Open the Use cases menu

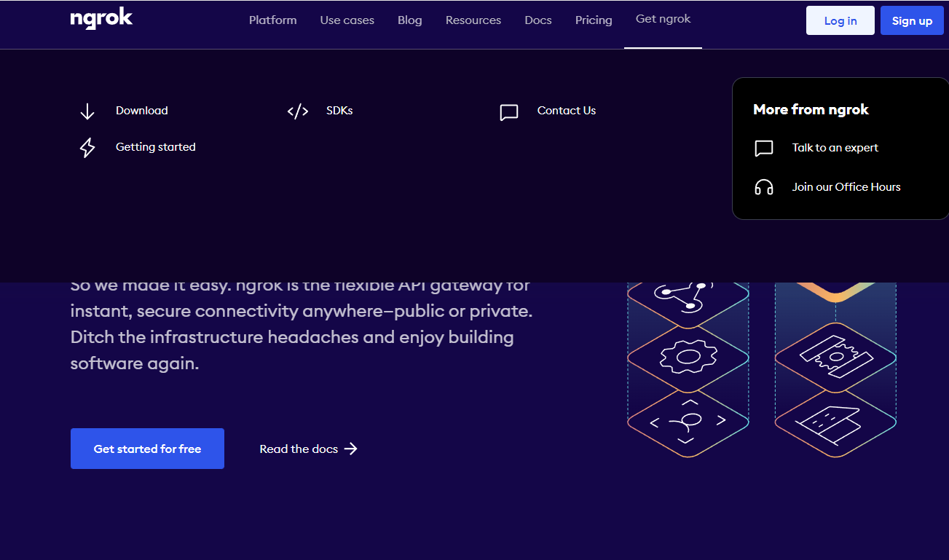click(347, 20)
